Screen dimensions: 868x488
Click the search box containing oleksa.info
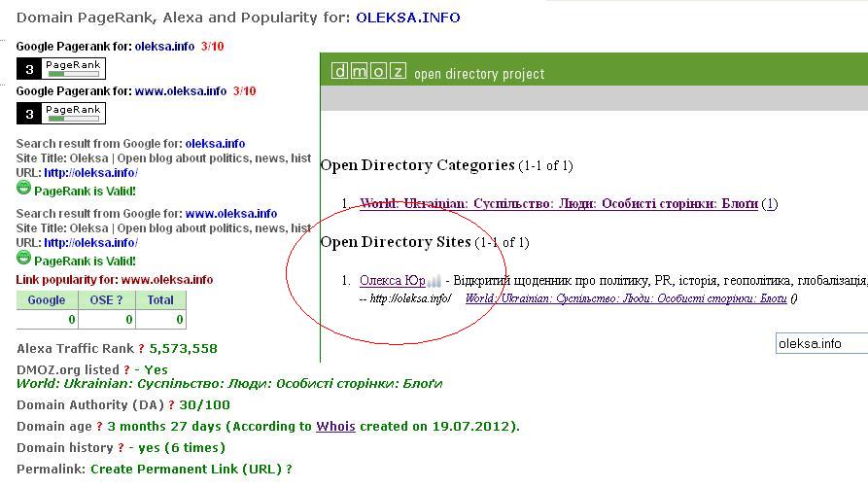coord(821,343)
